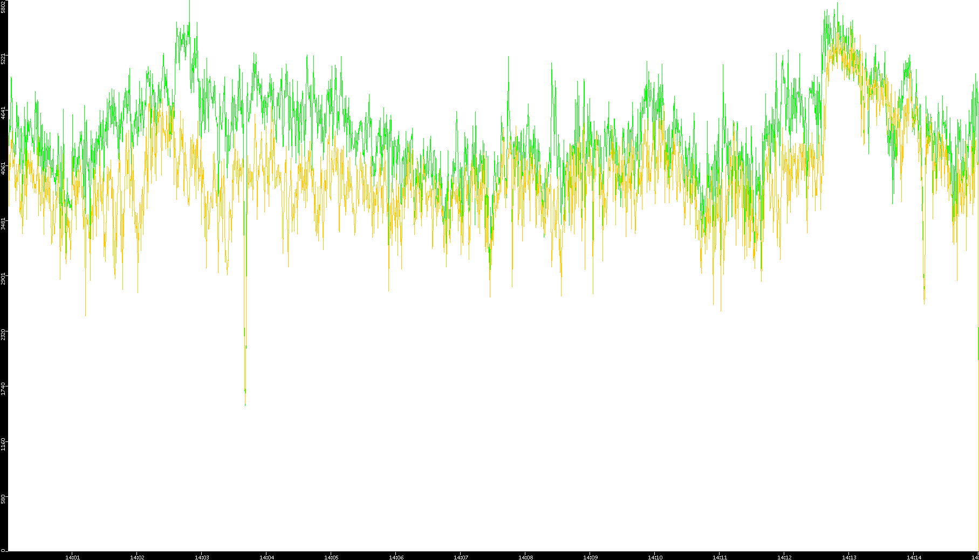Image resolution: width=979 pixels, height=560 pixels.
Task: Click the 5802 maximum value axis label
Action: [x=4, y=6]
